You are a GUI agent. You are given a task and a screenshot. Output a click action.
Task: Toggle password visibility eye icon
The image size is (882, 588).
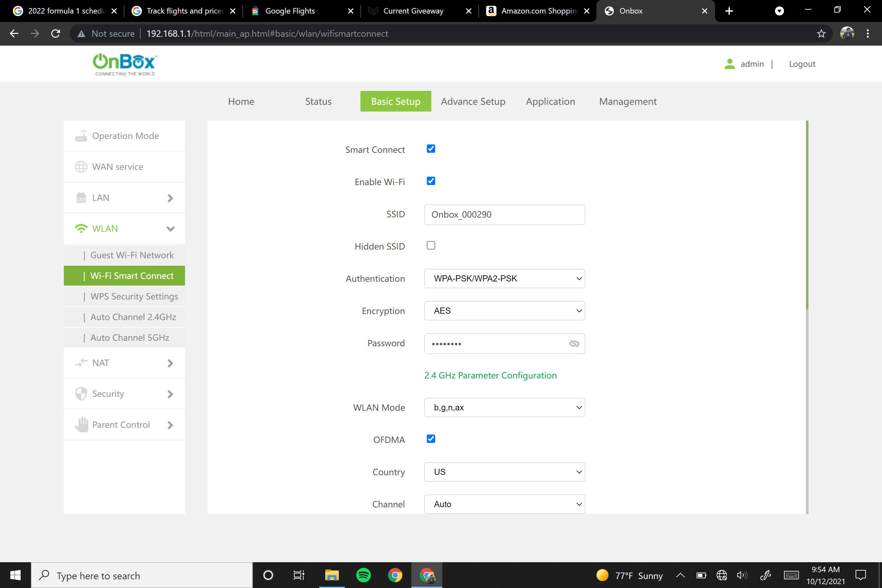[x=574, y=344]
